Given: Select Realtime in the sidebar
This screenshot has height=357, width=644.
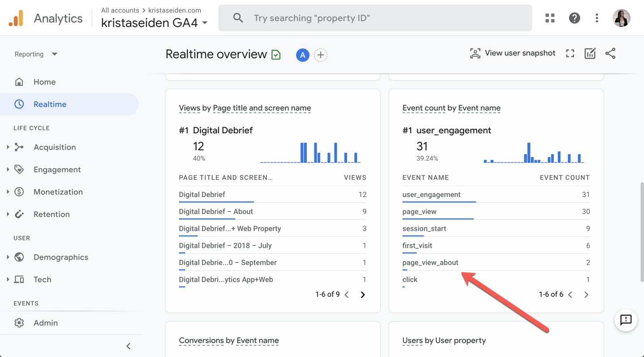Looking at the screenshot, I should click(x=50, y=104).
